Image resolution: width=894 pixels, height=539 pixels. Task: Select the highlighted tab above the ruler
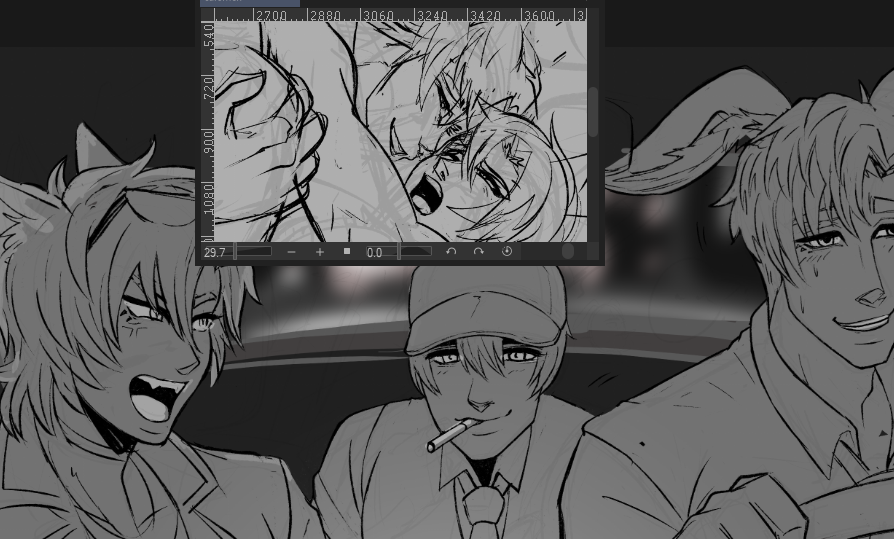coord(250,3)
